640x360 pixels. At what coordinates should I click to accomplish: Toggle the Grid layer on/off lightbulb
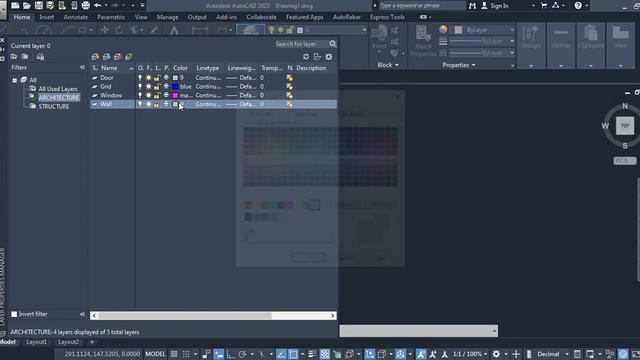[x=140, y=87]
